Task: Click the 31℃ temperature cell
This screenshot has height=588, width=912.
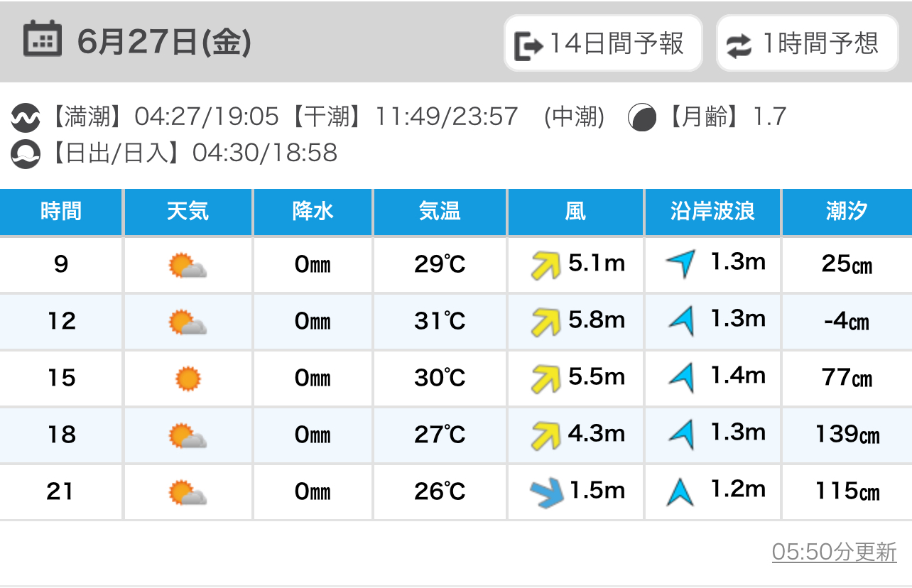Action: point(440,321)
